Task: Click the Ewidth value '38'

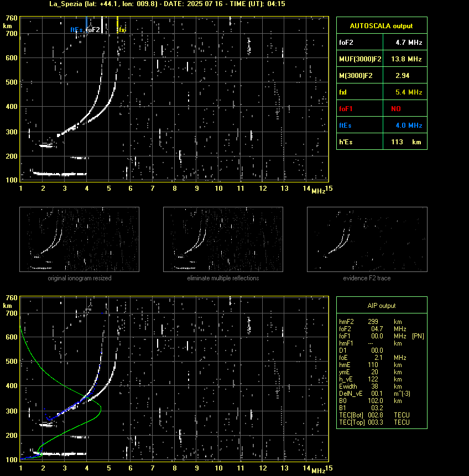Action: tap(374, 386)
